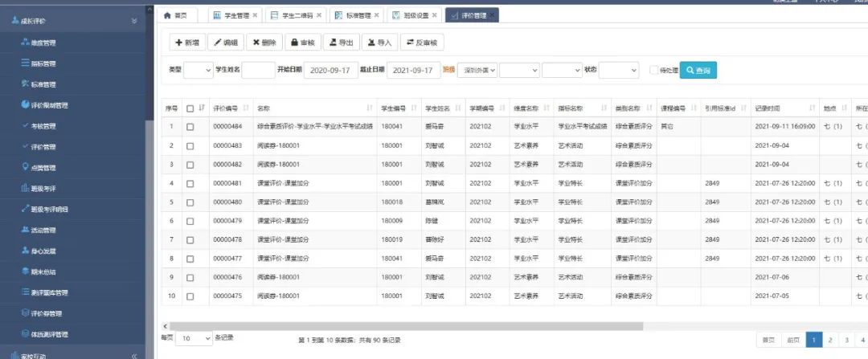Image resolution: width=868 pixels, height=359 pixels.
Task: Click the blue 查询 search button
Action: click(698, 71)
